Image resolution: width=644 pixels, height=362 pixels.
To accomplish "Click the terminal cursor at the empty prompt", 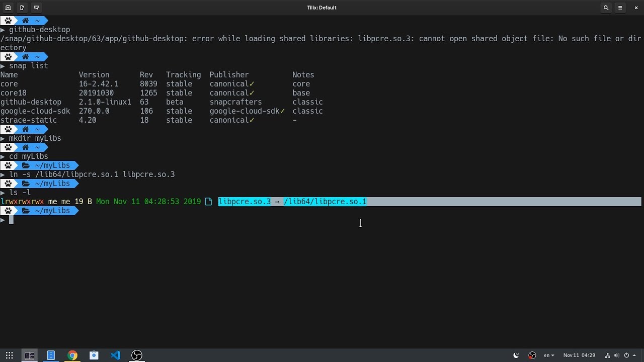I will point(12,220).
